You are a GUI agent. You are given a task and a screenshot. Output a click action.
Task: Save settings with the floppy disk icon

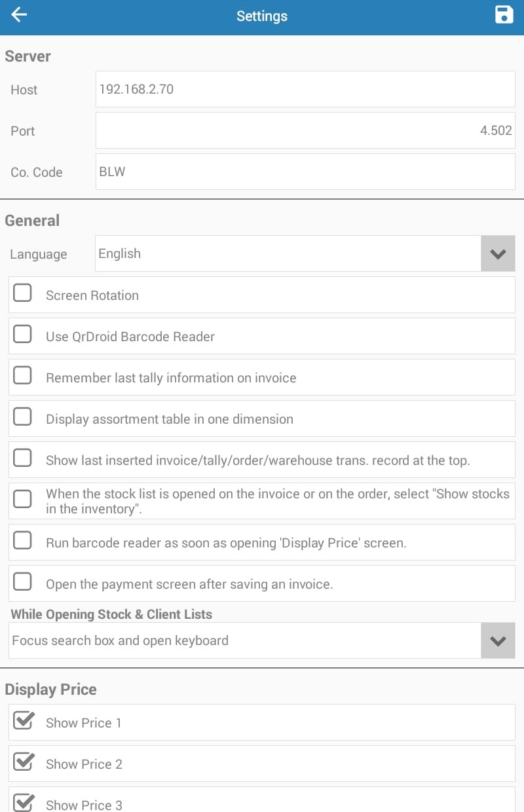504,15
